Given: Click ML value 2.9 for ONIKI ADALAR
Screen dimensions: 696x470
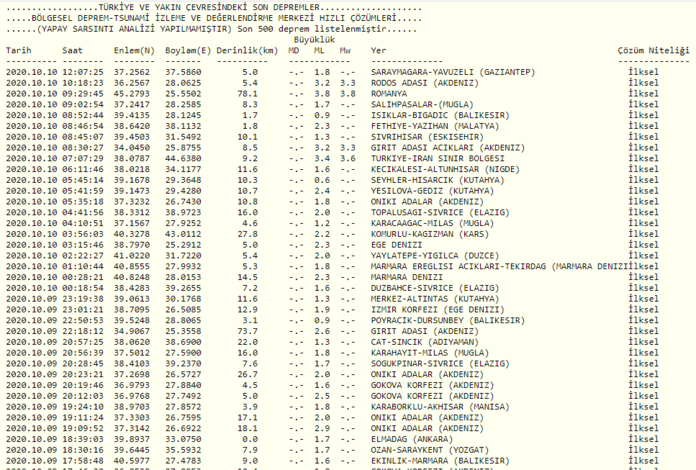Looking at the screenshot, I should pos(322,428).
